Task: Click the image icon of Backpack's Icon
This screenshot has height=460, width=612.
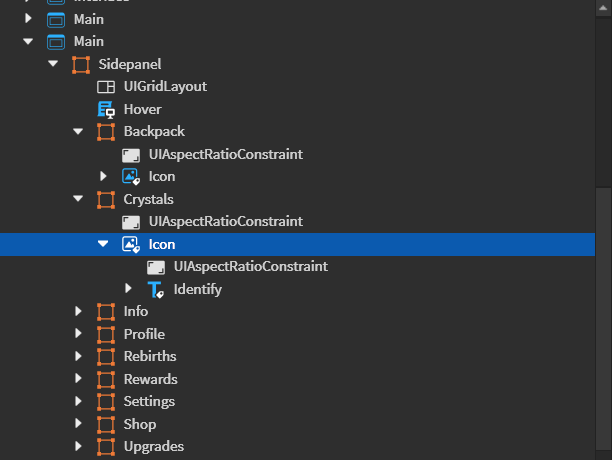Action: (130, 177)
